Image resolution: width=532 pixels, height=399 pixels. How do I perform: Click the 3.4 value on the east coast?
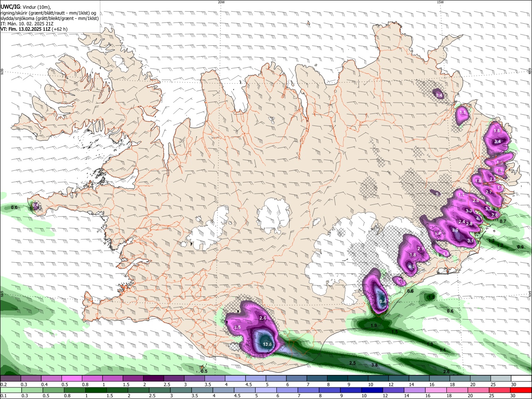(x=498, y=141)
